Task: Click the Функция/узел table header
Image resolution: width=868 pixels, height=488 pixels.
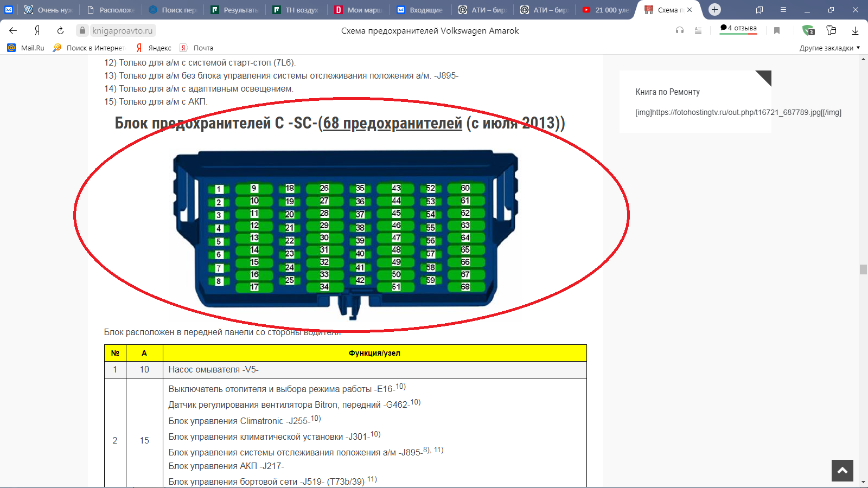Action: tap(374, 353)
